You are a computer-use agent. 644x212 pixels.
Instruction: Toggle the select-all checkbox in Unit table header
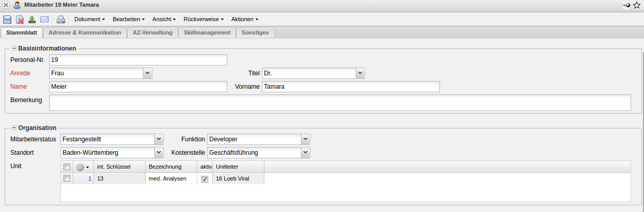coord(67,167)
